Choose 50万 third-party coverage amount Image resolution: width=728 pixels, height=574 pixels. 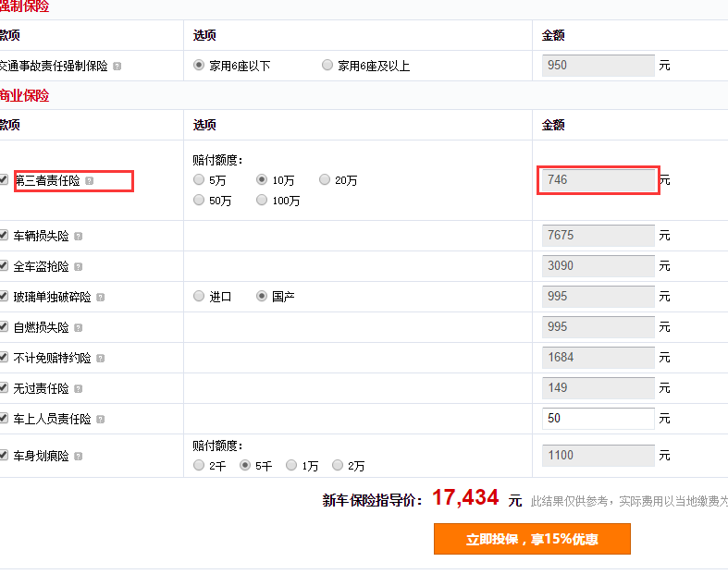click(199, 200)
